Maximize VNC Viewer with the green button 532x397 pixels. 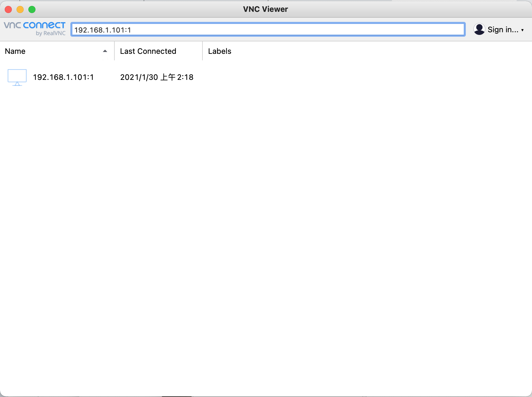tap(32, 9)
